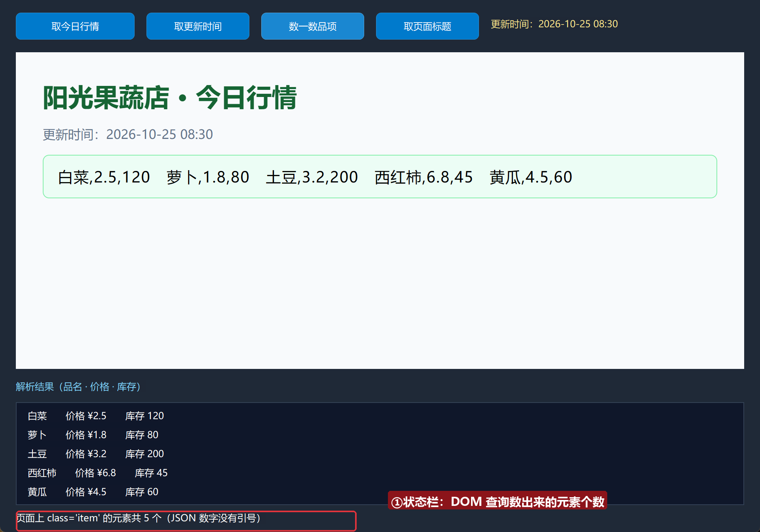
Task: Click the 解析结果 section label
Action: point(78,387)
